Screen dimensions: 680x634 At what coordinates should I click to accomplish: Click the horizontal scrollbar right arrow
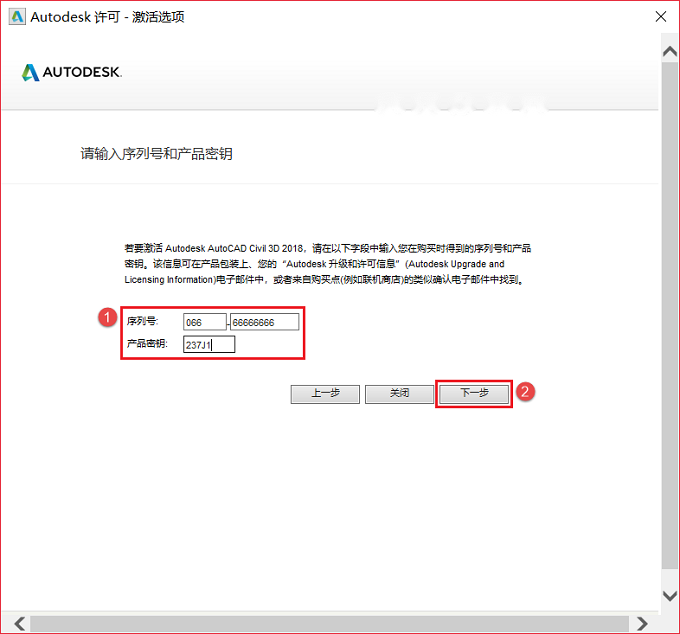tap(642, 624)
